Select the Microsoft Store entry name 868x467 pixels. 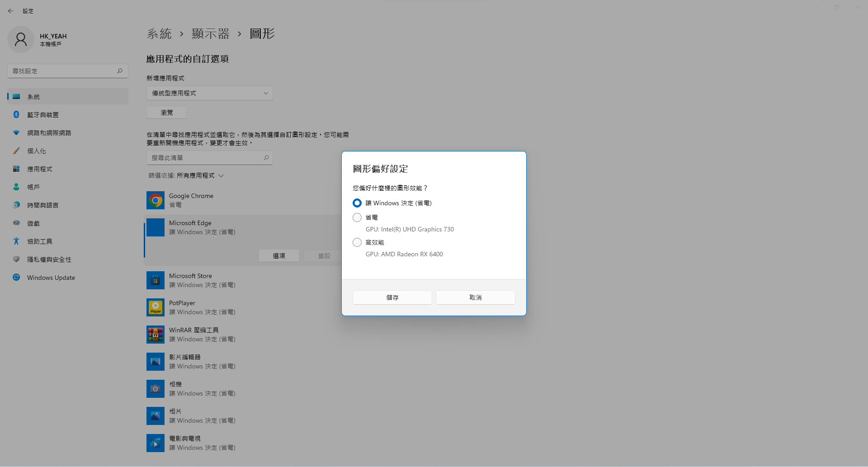pyautogui.click(x=190, y=276)
